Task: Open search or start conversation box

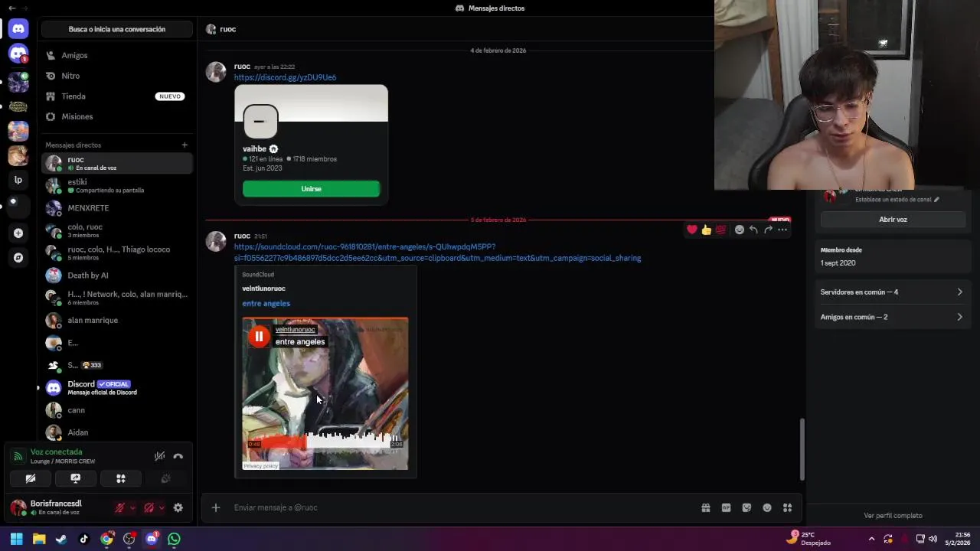Action: tap(116, 29)
